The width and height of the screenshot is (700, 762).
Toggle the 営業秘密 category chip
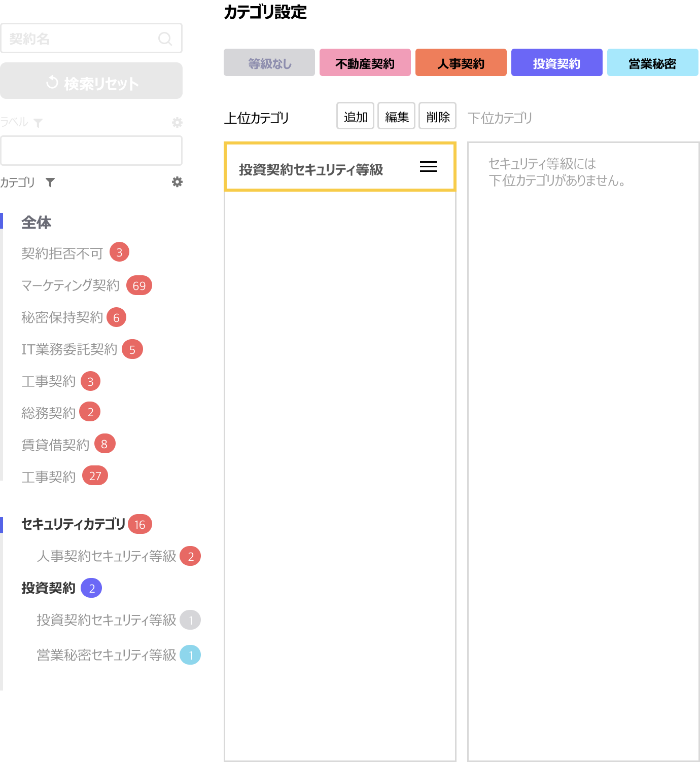(652, 62)
